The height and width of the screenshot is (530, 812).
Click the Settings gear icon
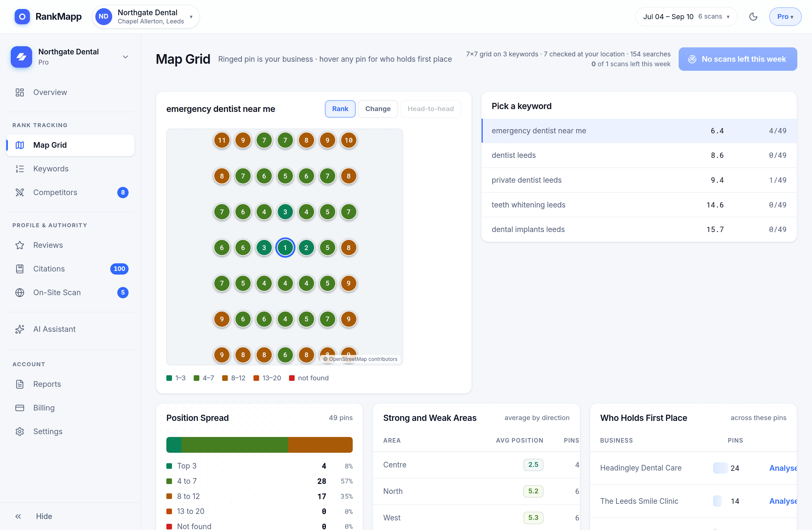20,431
